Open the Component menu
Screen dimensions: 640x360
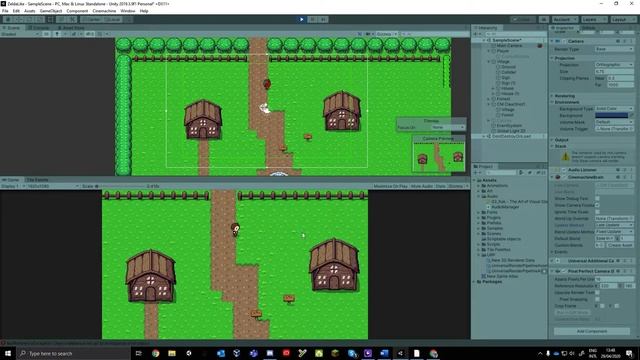pos(77,11)
